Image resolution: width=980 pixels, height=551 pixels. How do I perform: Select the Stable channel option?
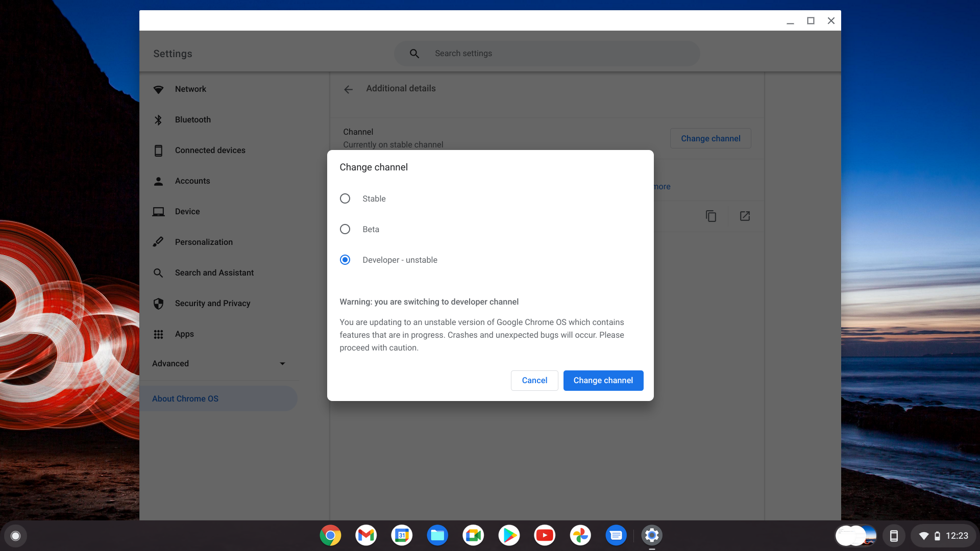pyautogui.click(x=345, y=198)
